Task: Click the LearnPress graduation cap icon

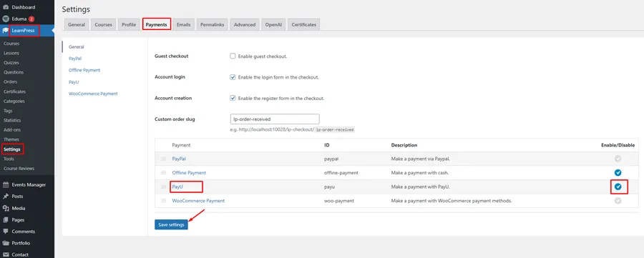Action: tap(6, 30)
